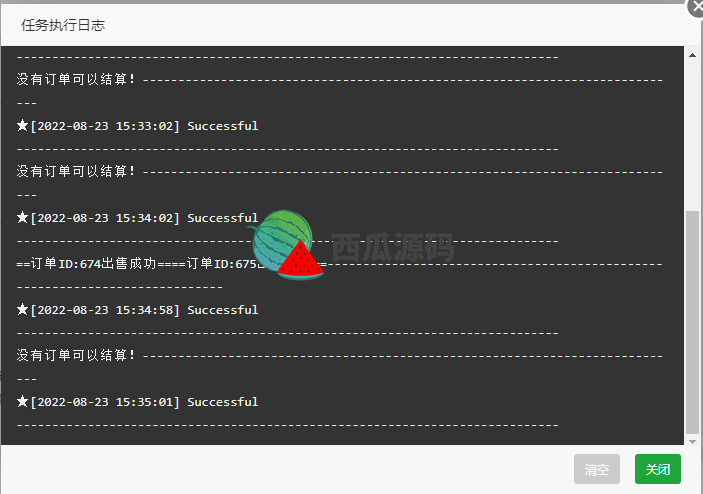Image resolution: width=703 pixels, height=494 pixels.
Task: Close the task log dialog with X icon
Action: (x=696, y=7)
